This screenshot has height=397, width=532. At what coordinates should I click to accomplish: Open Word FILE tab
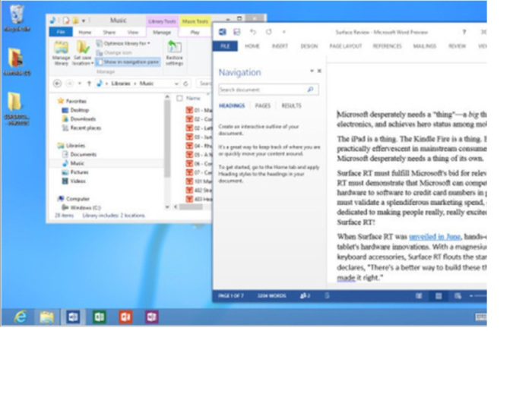(225, 46)
